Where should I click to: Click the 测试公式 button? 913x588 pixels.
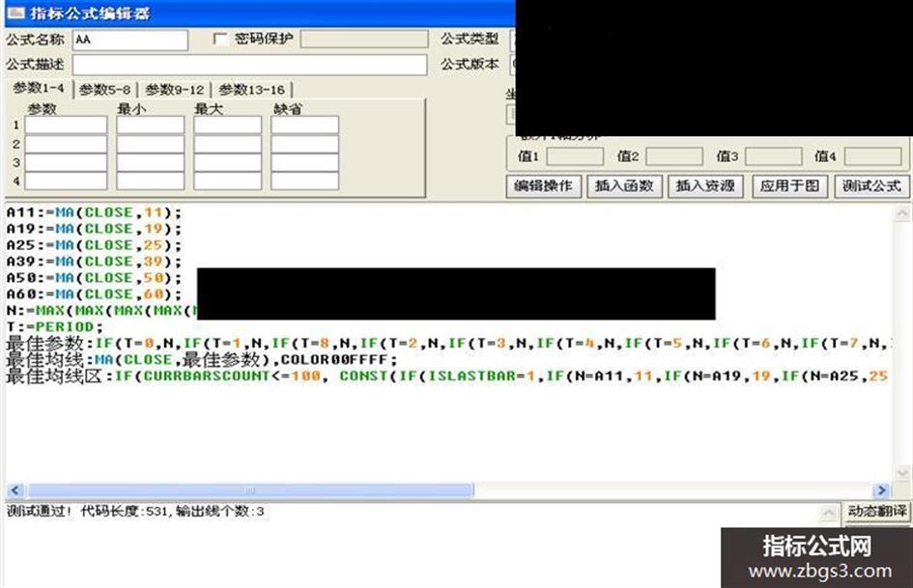click(871, 186)
